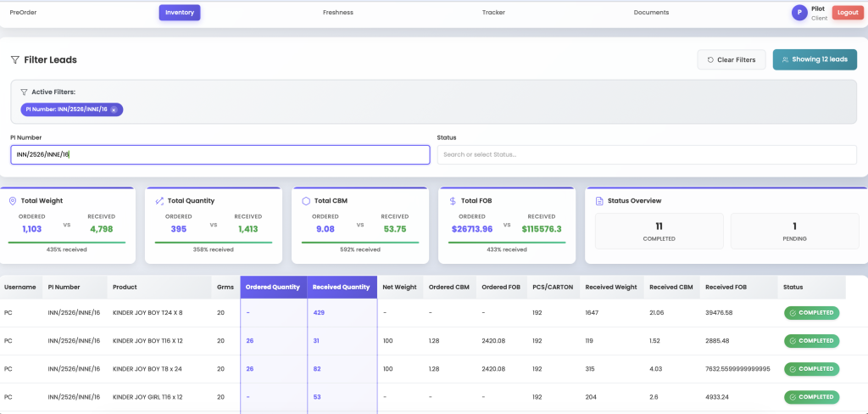Open the Documents tab
Screen dimensions: 868x414
tap(651, 13)
